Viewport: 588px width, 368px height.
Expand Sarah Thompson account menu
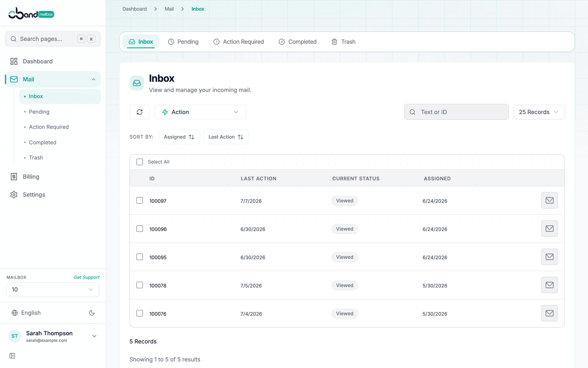pyautogui.click(x=94, y=336)
